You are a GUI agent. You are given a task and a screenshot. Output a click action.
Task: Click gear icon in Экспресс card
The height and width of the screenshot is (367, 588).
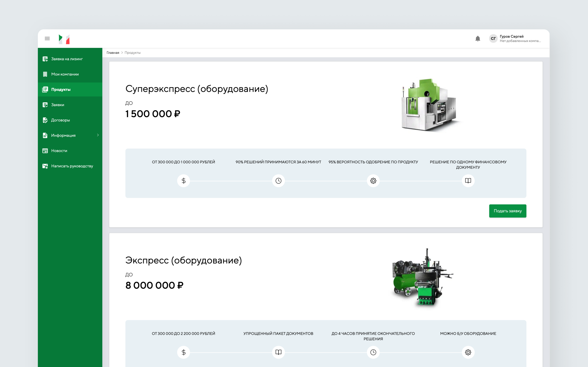point(468,352)
